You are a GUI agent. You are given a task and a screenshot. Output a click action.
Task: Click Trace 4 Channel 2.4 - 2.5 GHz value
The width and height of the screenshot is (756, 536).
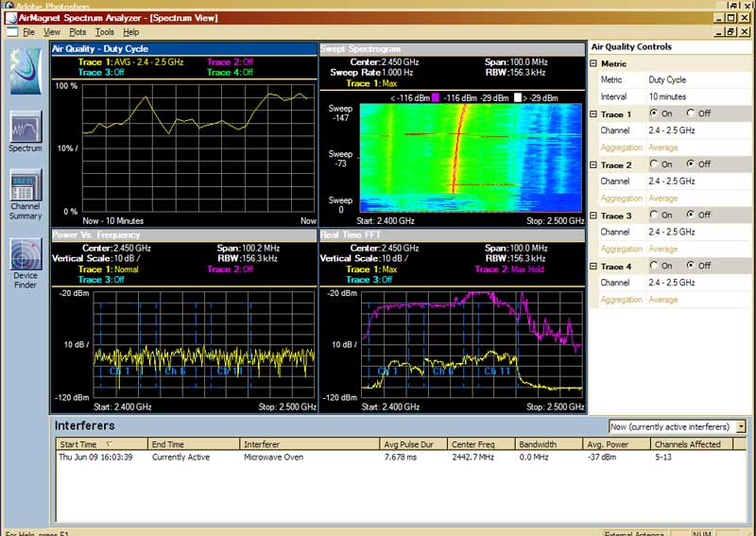[698, 283]
